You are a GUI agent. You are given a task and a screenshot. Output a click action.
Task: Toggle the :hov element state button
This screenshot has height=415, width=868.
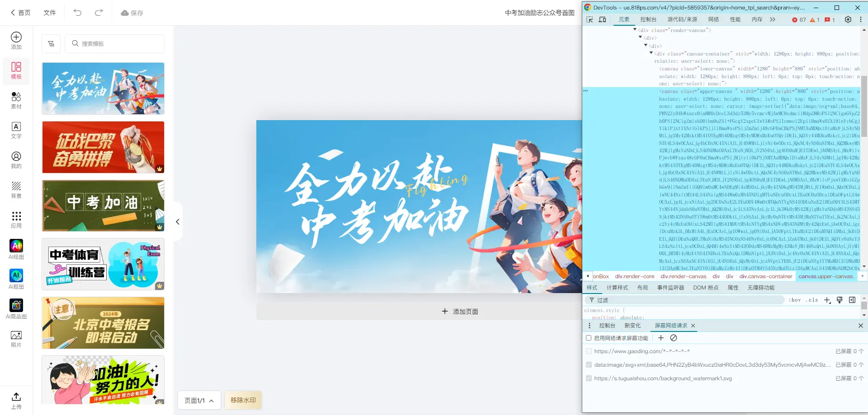(x=795, y=300)
